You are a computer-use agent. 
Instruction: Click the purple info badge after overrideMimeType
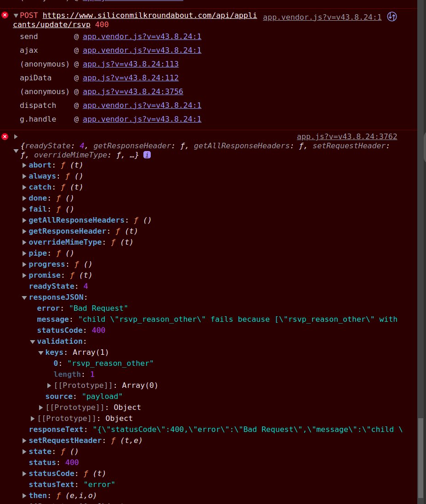(x=147, y=155)
